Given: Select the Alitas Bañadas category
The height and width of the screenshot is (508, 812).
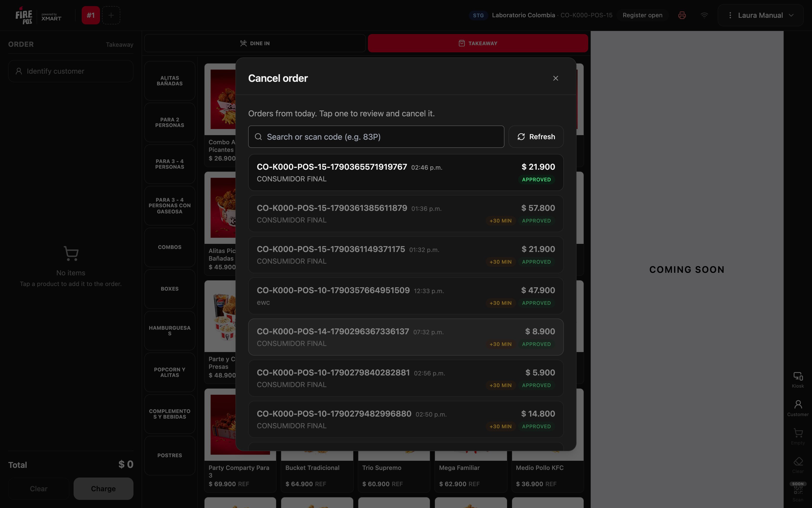Looking at the screenshot, I should 170,81.
